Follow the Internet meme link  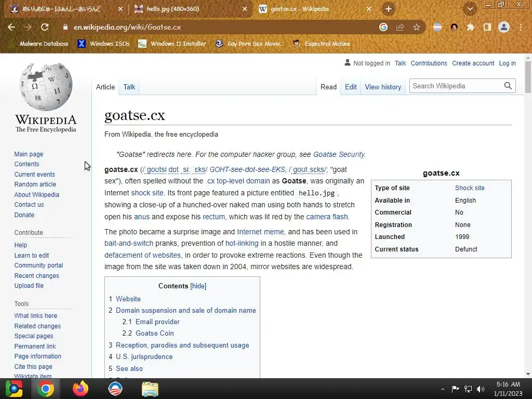[x=260, y=232]
